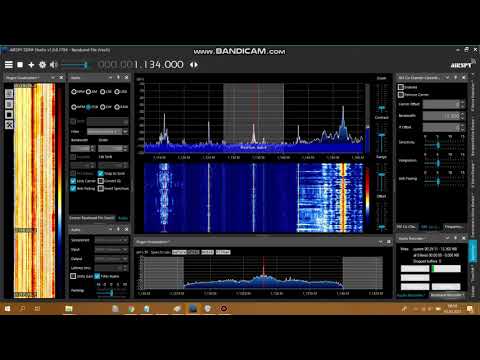Open the SDR# hamburger main menu

(x=9, y=65)
